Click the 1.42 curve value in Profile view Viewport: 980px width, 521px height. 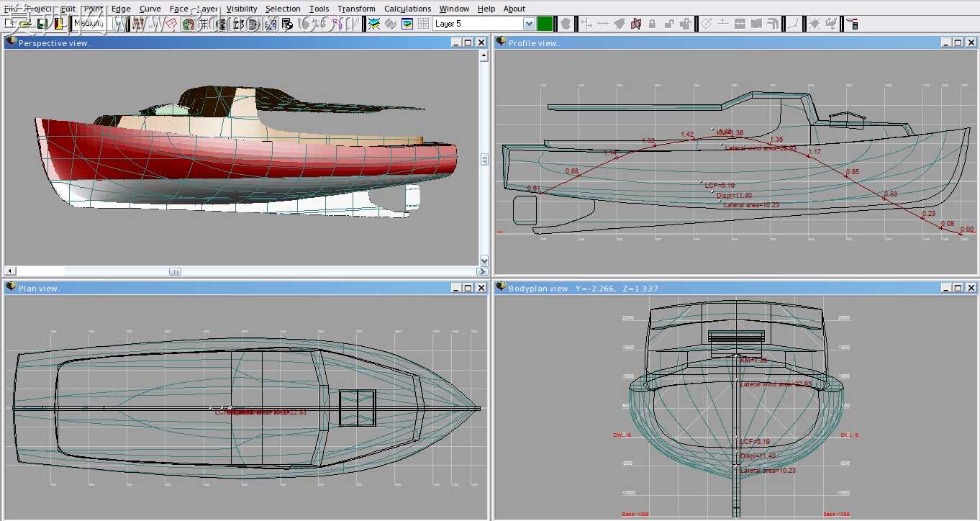(x=687, y=135)
